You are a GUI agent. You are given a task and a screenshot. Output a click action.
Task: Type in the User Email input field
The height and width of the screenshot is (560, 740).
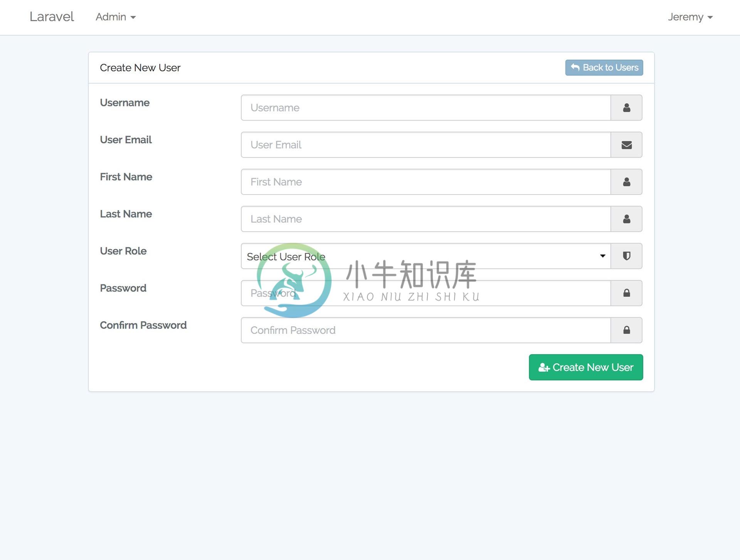click(425, 144)
